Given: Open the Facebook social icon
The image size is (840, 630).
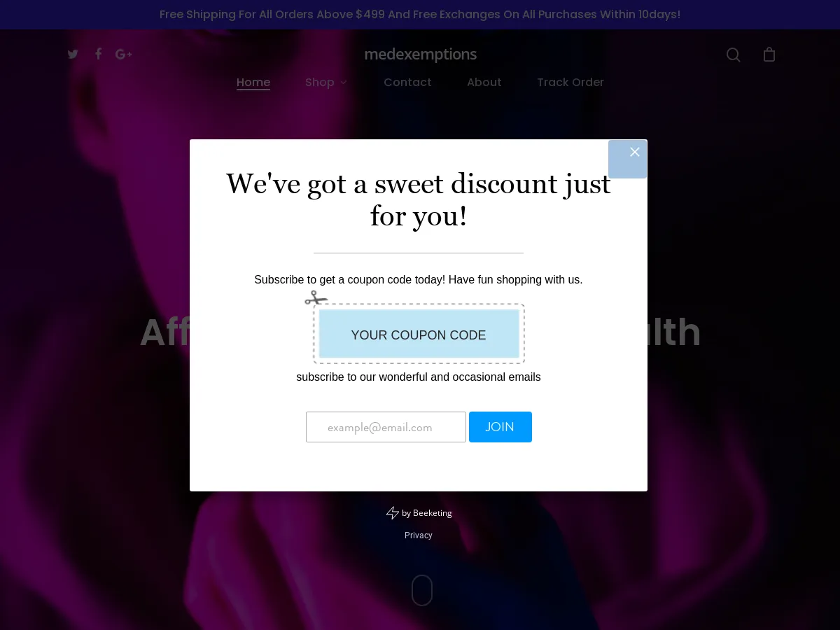Looking at the screenshot, I should point(98,54).
